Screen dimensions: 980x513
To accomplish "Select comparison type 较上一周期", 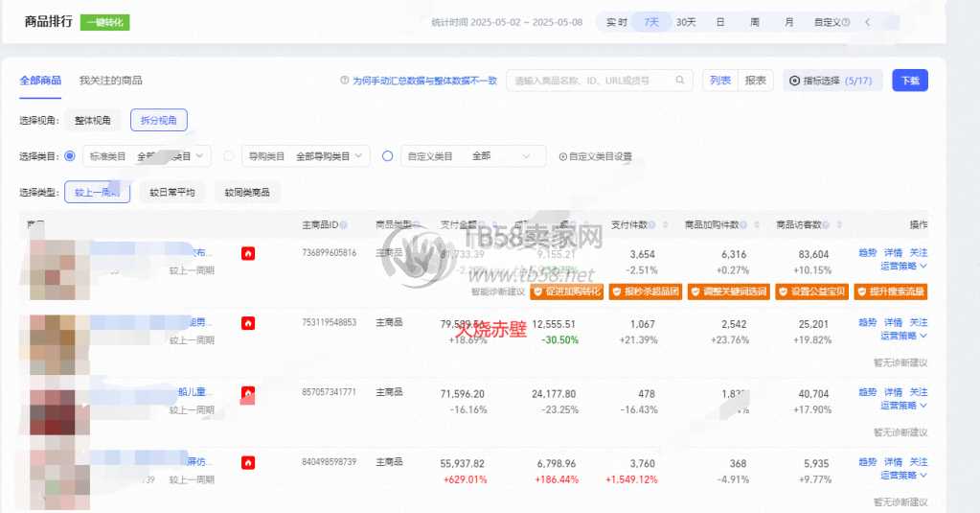I will 97,192.
